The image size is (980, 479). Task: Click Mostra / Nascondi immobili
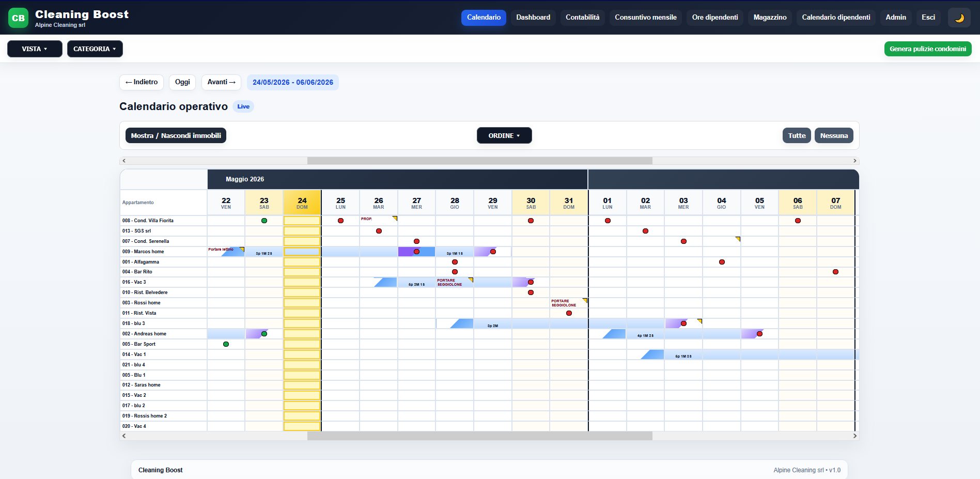click(x=176, y=135)
